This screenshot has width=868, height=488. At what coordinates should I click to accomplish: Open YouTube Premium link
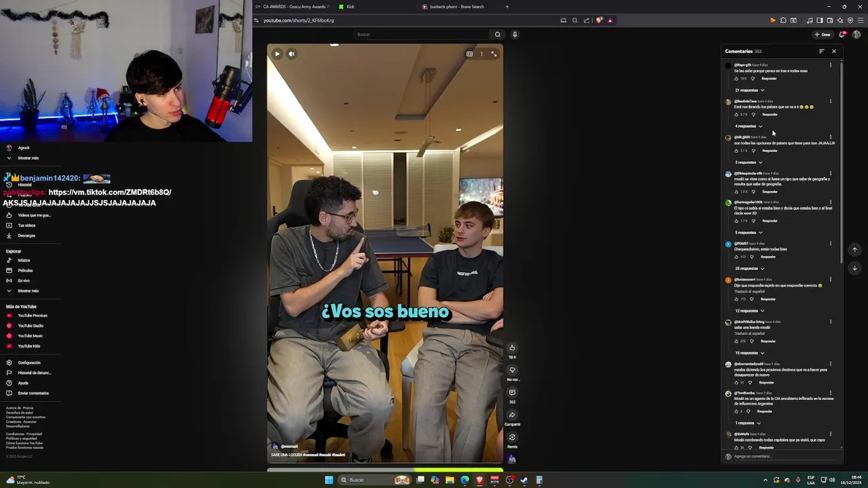33,316
